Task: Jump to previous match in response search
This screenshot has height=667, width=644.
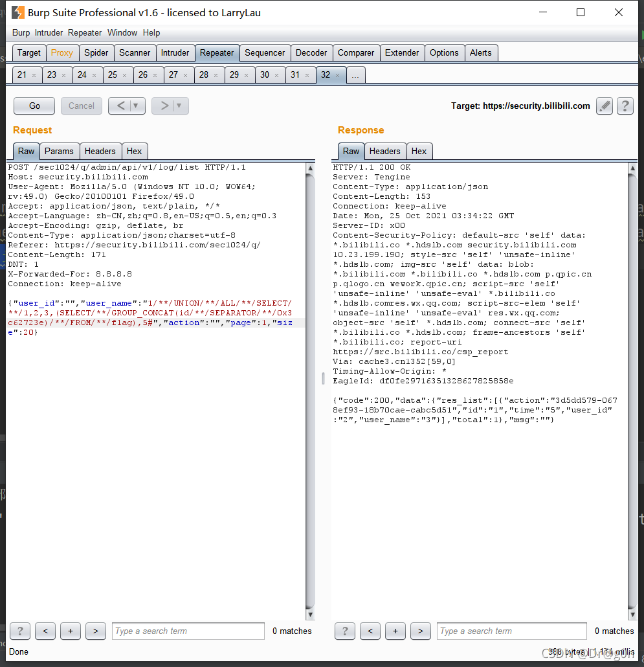Action: (370, 631)
